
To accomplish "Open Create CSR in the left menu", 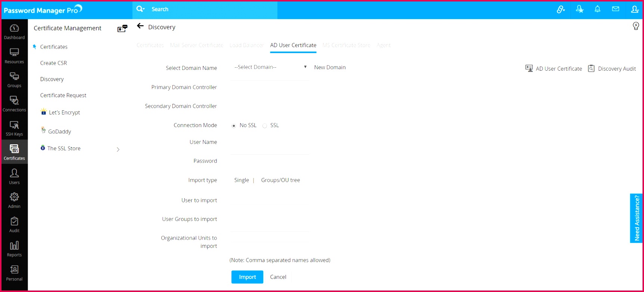I will (53, 63).
